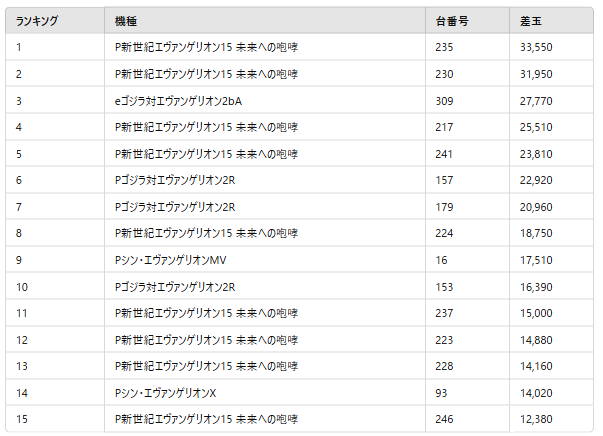Select Pシン・エヴァンゲリオンMV machine name

click(170, 260)
